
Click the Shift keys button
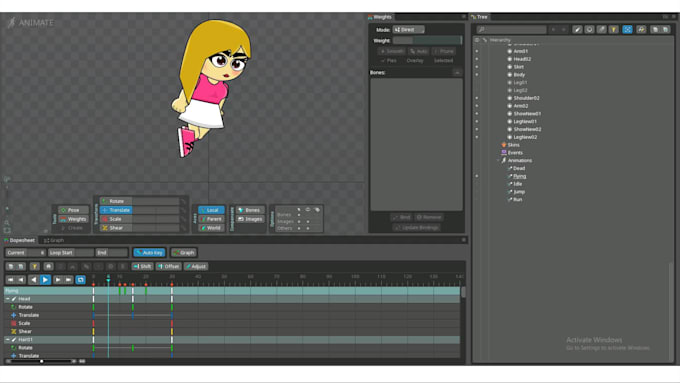click(143, 266)
